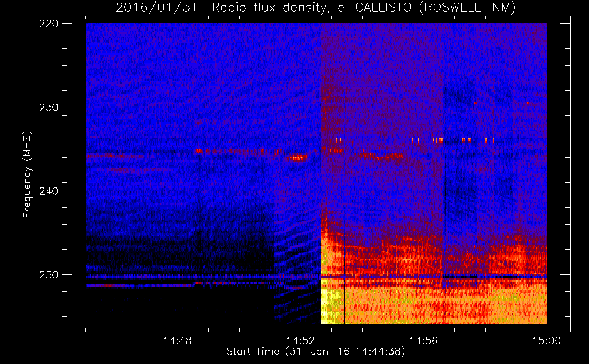Viewport: 589px width, 364px height.
Task: Click the 220 frequency tick label
Action: pos(49,24)
